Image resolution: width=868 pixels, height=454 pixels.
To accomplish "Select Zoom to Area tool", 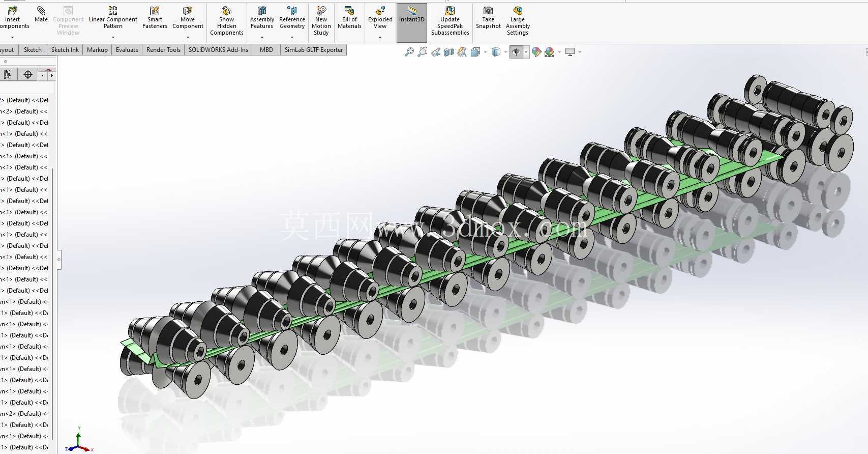I will click(422, 52).
